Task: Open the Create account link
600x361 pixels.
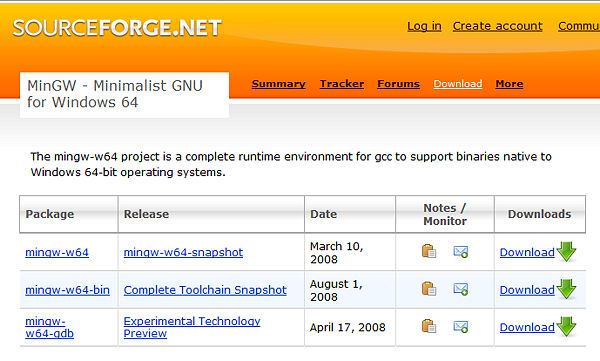Action: [x=497, y=26]
